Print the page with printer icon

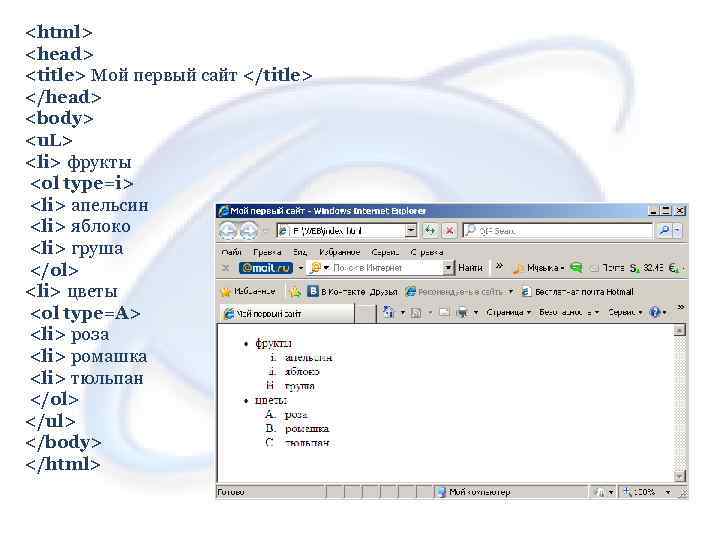pyautogui.click(x=462, y=313)
